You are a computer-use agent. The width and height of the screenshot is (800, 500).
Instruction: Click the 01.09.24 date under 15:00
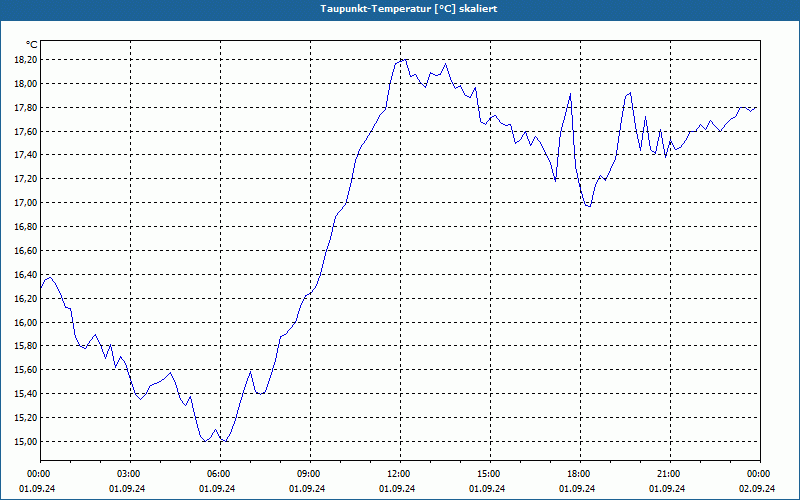(487, 489)
